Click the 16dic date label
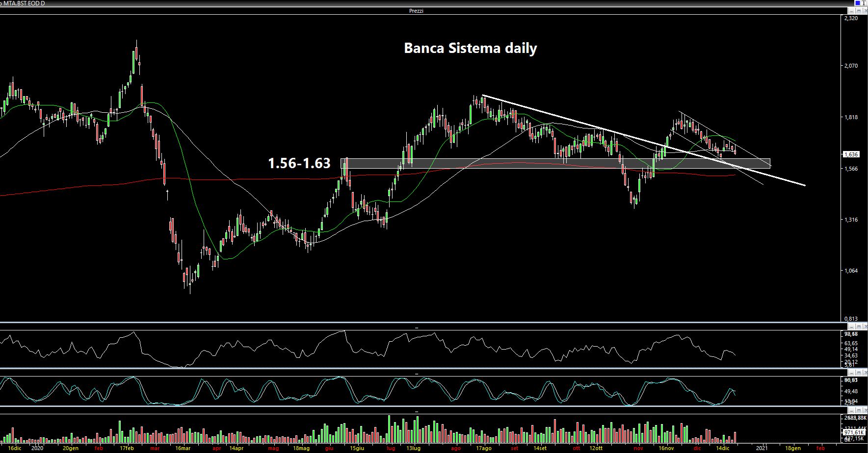 [x=15, y=449]
